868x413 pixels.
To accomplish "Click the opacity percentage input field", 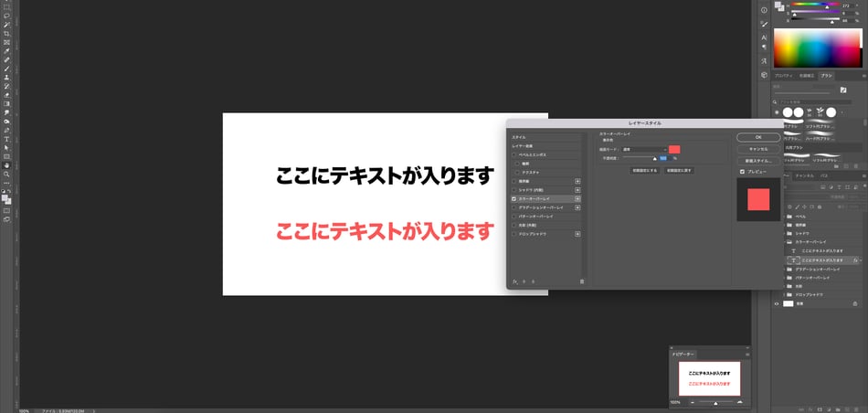I will pyautogui.click(x=663, y=158).
